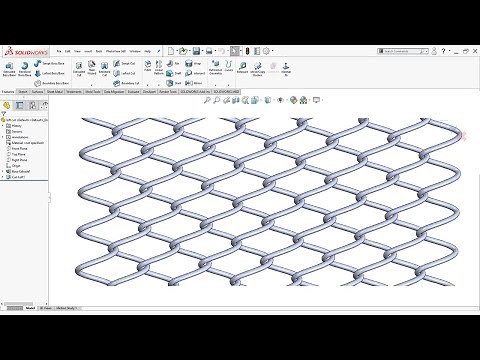Viewport: 480px width, 360px height.
Task: Expand dropdown under Curves
Action: coord(229,85)
